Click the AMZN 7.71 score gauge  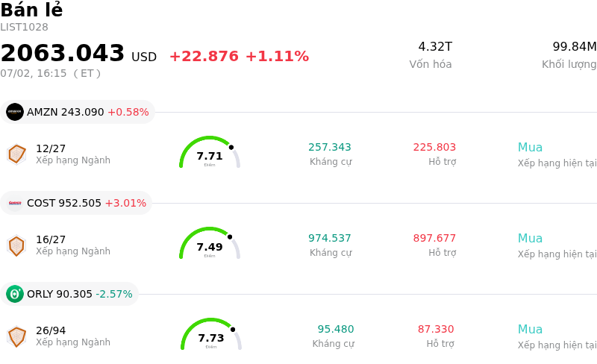(x=210, y=152)
